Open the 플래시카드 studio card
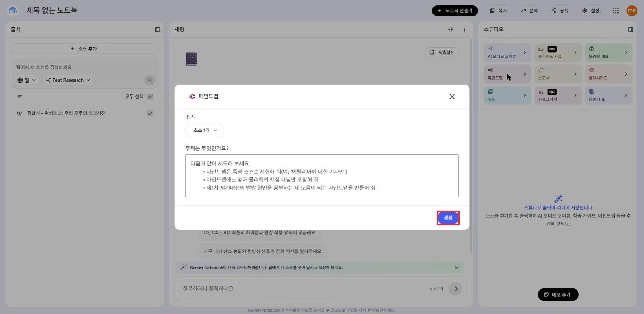The width and height of the screenshot is (644, 314). [609, 74]
